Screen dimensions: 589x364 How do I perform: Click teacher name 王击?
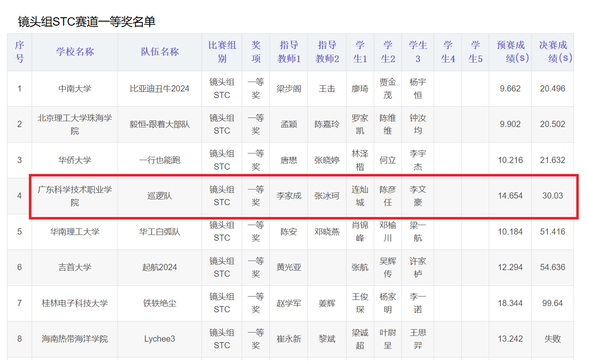pos(327,89)
